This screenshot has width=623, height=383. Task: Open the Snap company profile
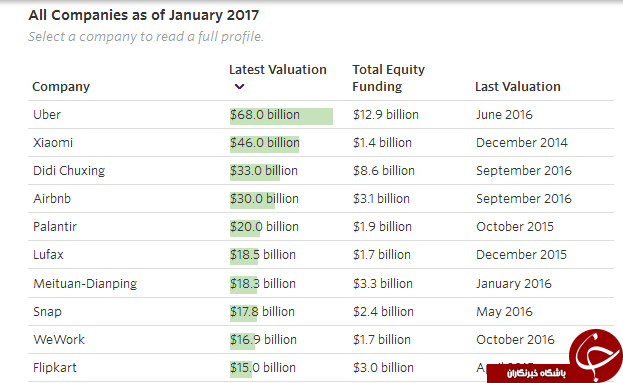click(x=47, y=312)
